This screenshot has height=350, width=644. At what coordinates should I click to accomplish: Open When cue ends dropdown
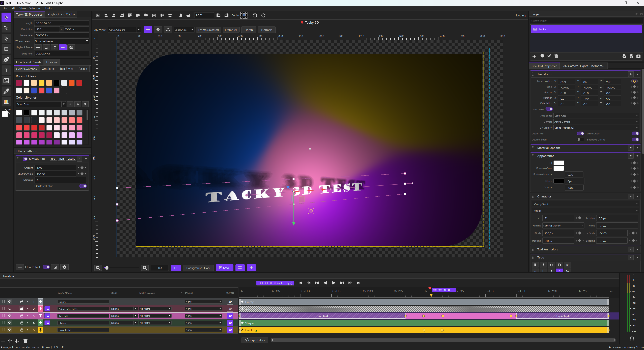(62, 41)
